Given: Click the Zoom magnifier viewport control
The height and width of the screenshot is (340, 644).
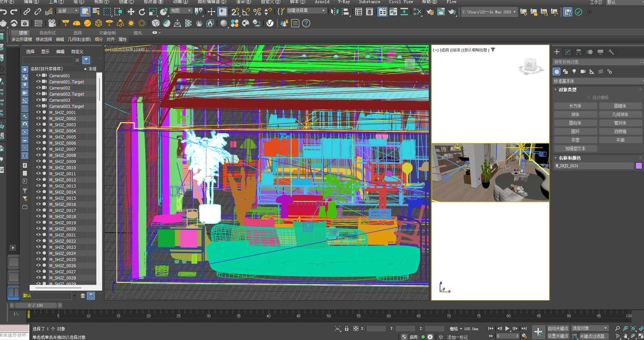Looking at the screenshot, I should [x=618, y=329].
